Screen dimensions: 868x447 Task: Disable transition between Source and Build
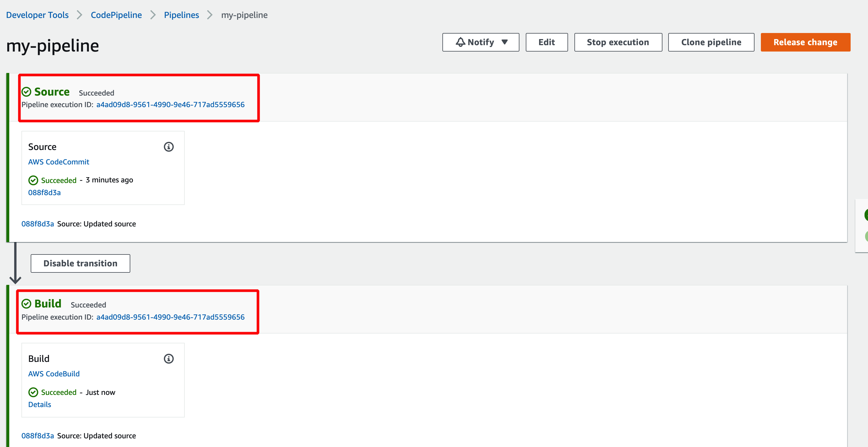80,263
